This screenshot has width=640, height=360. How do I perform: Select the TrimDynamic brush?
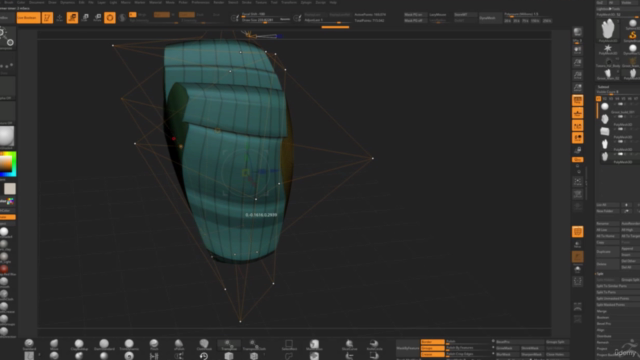coord(129,345)
